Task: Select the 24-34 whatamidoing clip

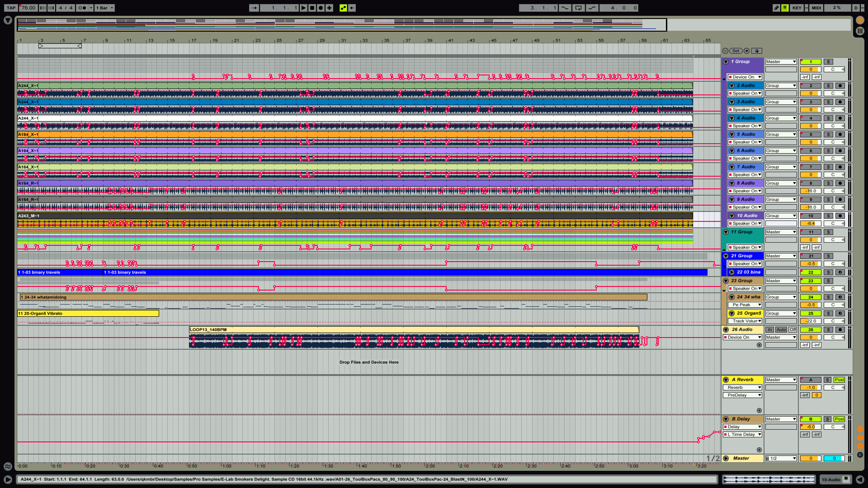Action: [x=333, y=297]
